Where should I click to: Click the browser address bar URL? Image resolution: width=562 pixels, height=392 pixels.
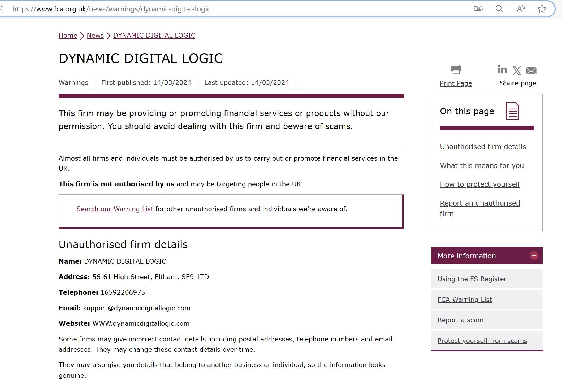[111, 9]
